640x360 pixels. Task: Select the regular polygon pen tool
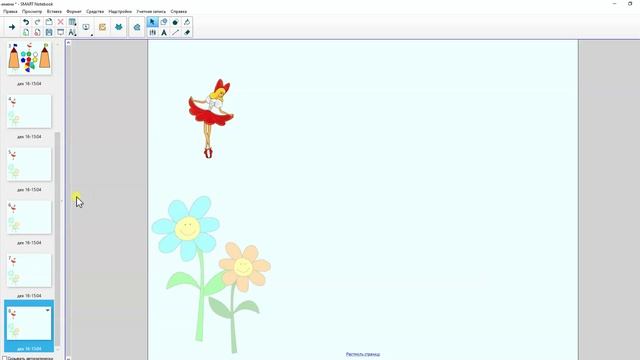(187, 22)
